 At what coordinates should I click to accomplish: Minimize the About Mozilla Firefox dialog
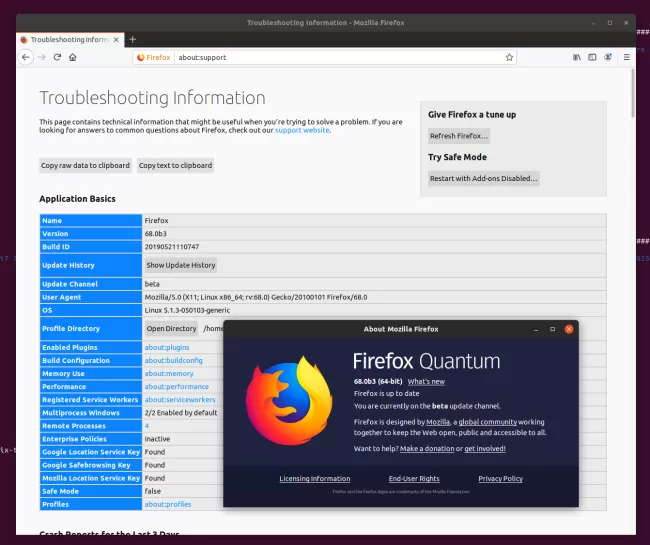click(x=536, y=329)
